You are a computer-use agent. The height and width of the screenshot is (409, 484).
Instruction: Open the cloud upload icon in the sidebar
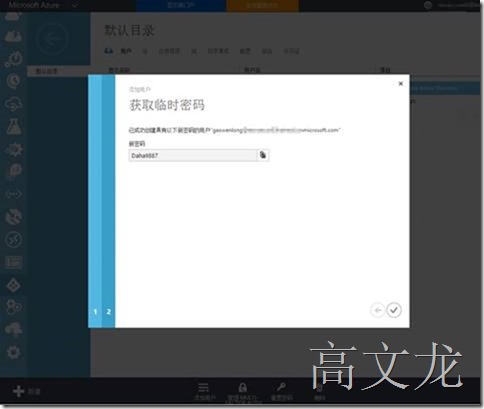pos(14,329)
